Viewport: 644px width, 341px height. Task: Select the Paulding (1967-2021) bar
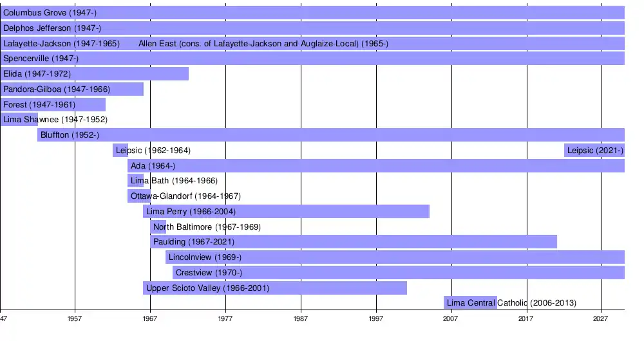pos(354,242)
